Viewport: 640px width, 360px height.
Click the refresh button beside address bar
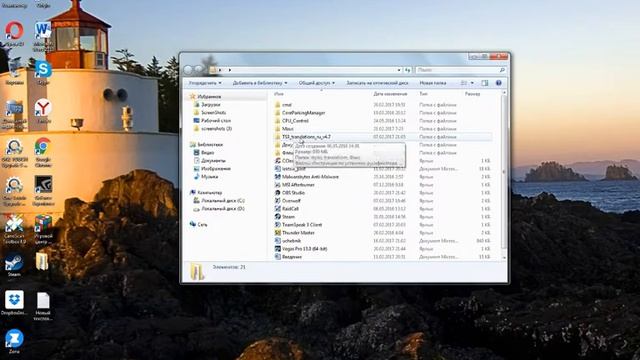(x=407, y=70)
